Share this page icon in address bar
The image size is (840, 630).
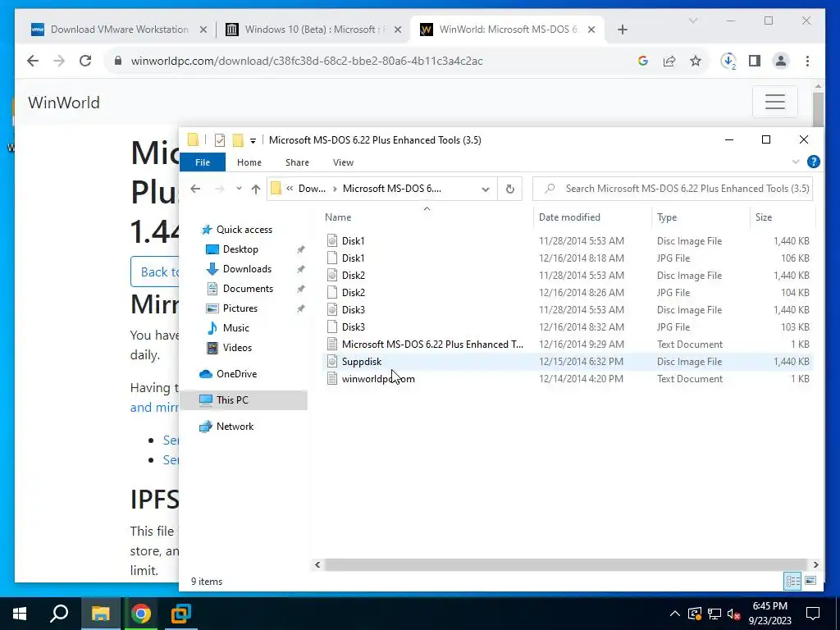[669, 61]
